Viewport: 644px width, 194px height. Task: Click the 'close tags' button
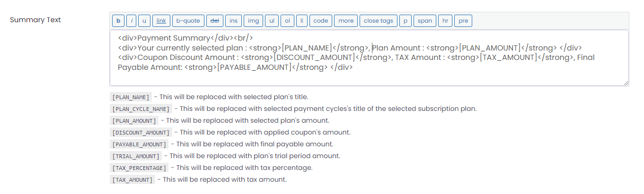click(379, 21)
